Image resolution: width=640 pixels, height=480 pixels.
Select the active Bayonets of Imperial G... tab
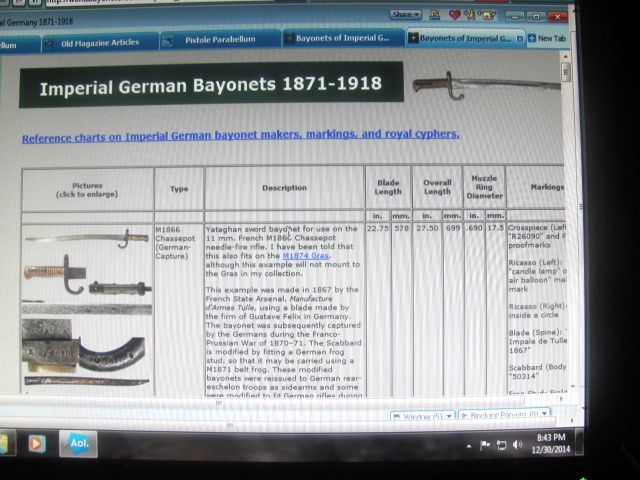click(x=465, y=38)
